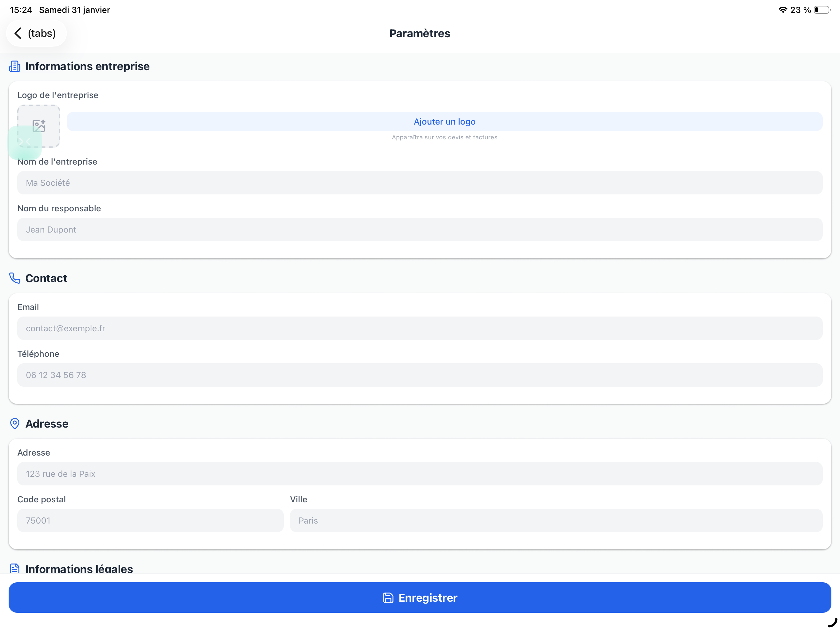The height and width of the screenshot is (630, 840).
Task: Tap the add-image logo placeholder
Action: (x=39, y=126)
